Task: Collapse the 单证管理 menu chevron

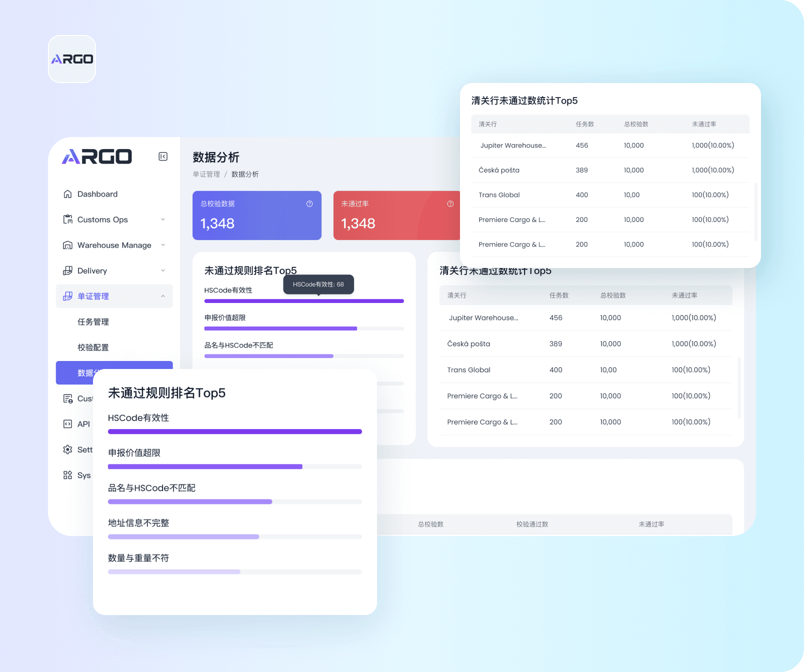Action: [163, 296]
